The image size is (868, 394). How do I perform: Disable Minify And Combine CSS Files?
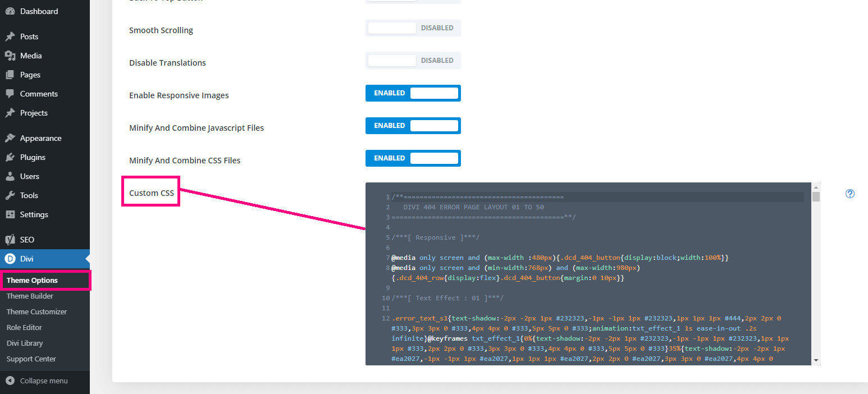coord(413,158)
